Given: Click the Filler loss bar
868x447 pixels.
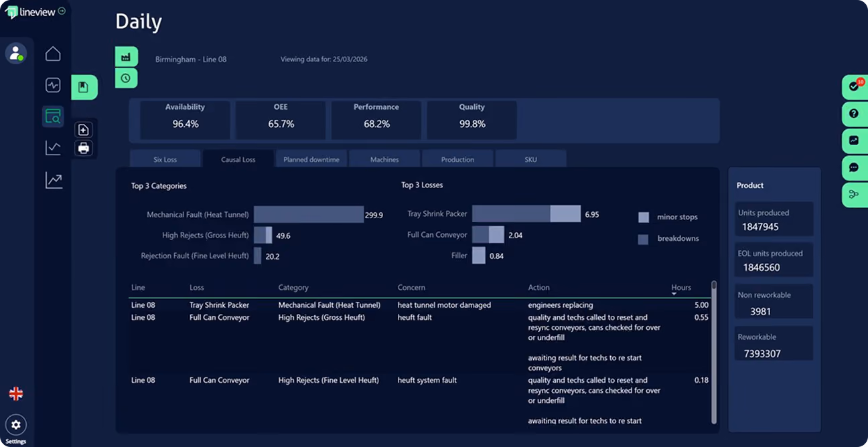Looking at the screenshot, I should click(x=479, y=256).
